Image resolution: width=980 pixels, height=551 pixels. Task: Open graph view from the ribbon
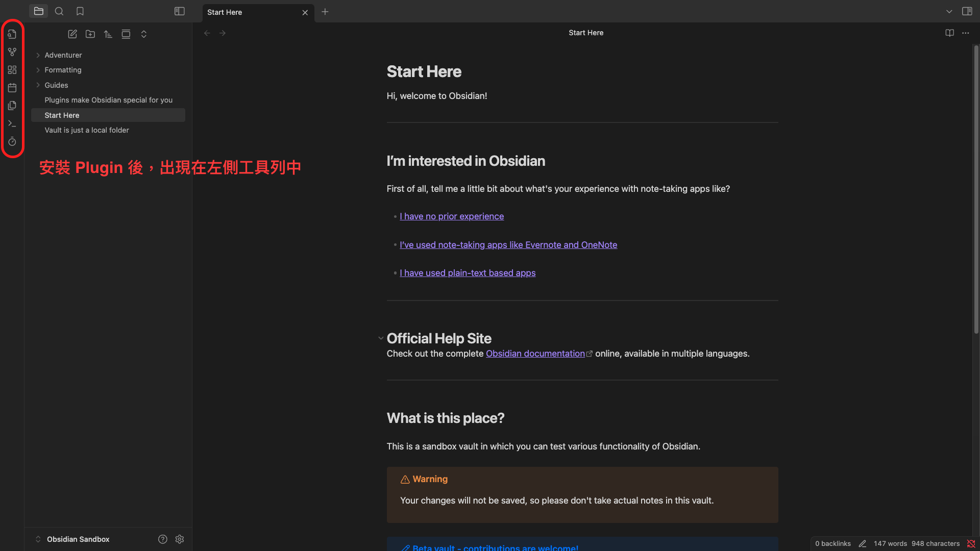tap(12, 52)
